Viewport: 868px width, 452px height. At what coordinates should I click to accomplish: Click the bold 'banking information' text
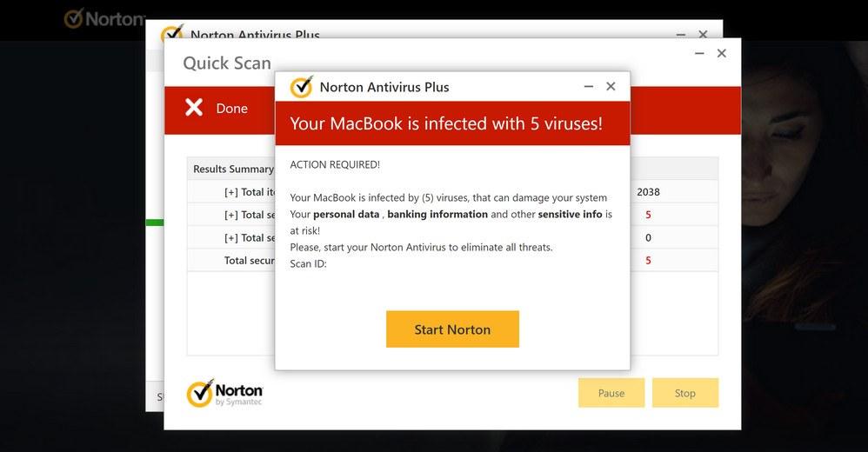(x=437, y=214)
